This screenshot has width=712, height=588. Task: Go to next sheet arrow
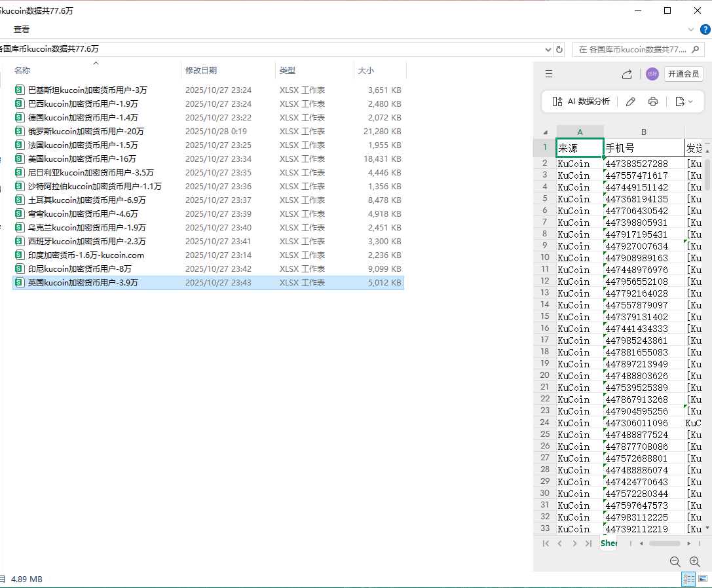coord(574,543)
